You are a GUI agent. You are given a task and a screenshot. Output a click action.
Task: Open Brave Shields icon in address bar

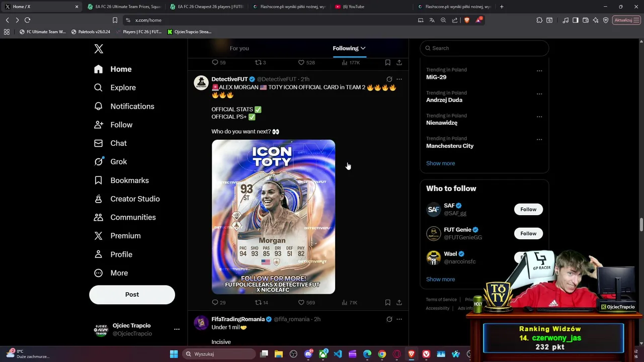click(x=467, y=20)
